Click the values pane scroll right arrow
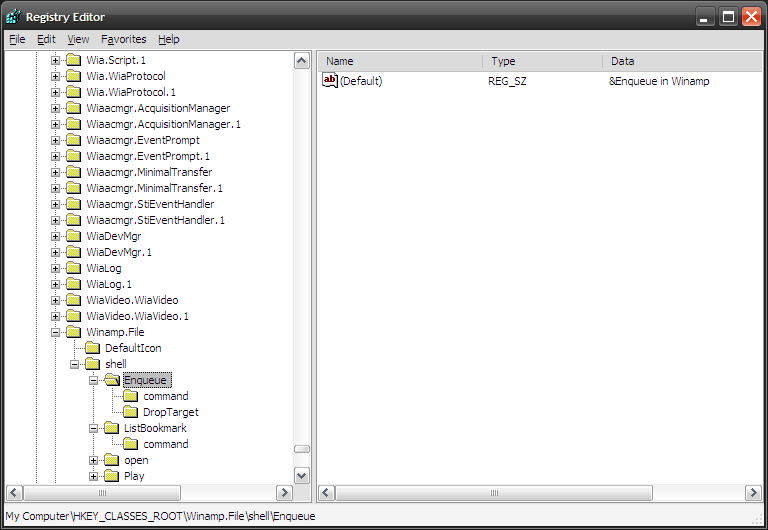The image size is (768, 530). (x=753, y=493)
